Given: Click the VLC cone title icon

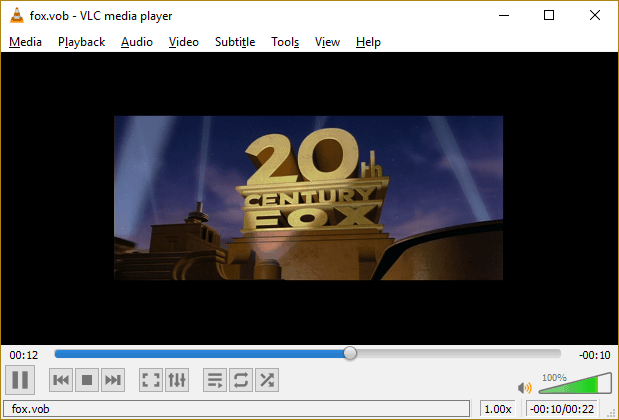Looking at the screenshot, I should (17, 15).
